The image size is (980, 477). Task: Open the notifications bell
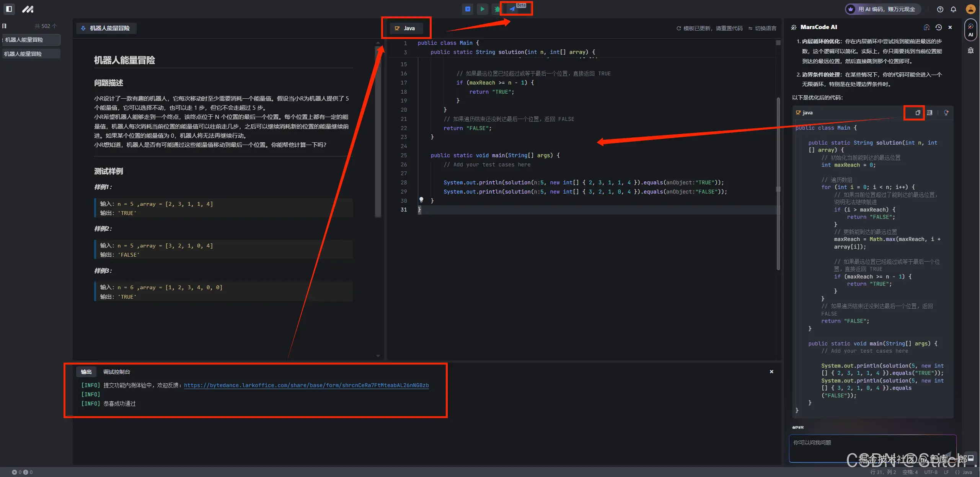(x=953, y=9)
